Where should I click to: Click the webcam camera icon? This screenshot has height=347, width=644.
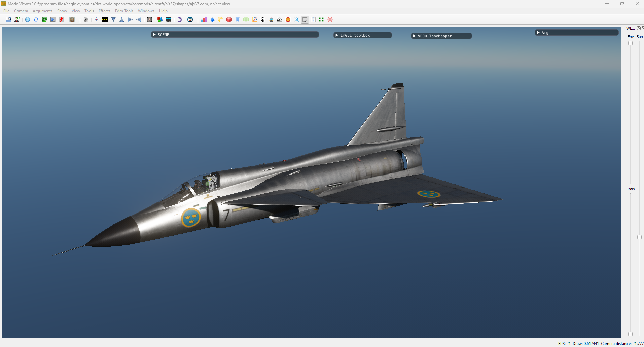pyautogui.click(x=86, y=20)
